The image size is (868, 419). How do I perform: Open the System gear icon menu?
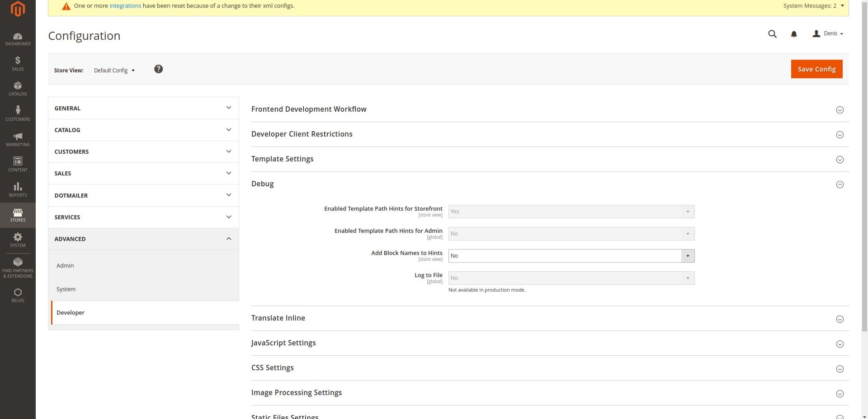coord(18,240)
